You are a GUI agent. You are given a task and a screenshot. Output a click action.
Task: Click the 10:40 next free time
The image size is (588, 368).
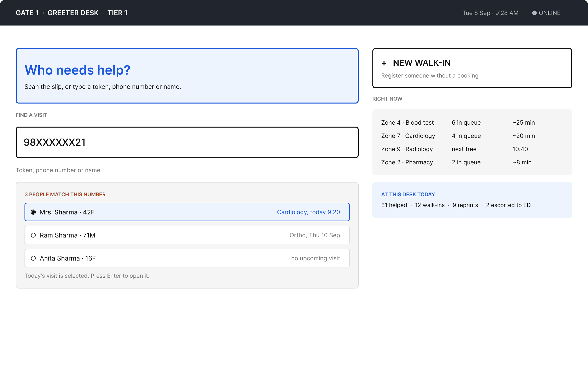[520, 149]
